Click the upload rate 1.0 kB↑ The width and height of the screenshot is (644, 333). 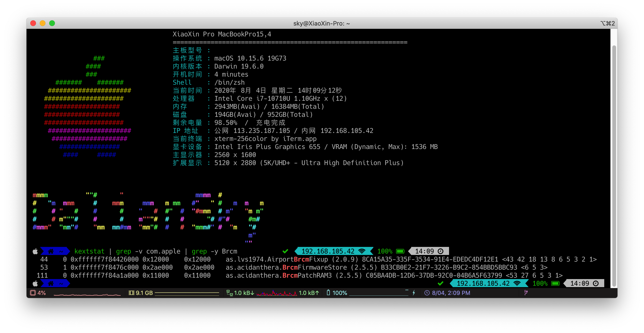pyautogui.click(x=309, y=293)
